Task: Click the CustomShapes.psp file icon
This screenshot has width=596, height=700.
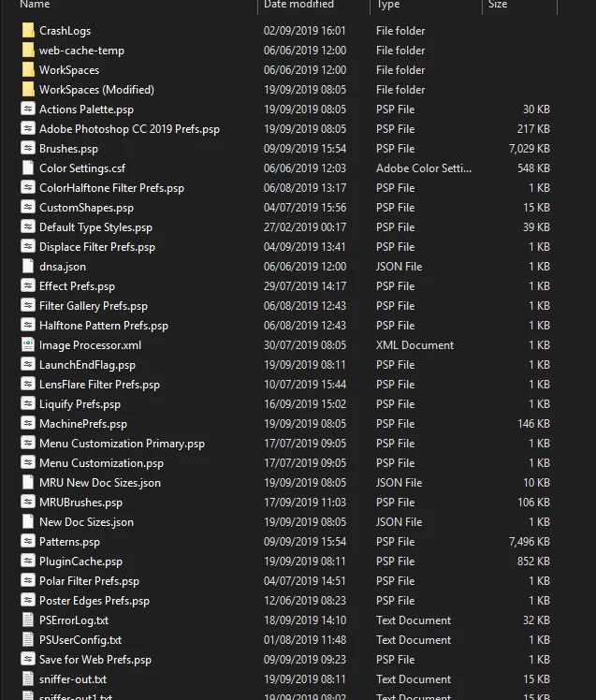Action: click(28, 207)
